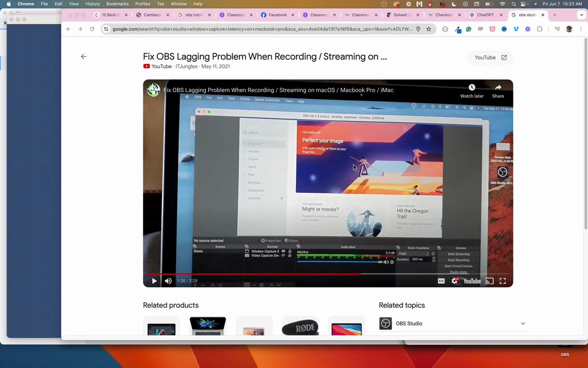Switch to the Camtasia tab

[x=152, y=15]
